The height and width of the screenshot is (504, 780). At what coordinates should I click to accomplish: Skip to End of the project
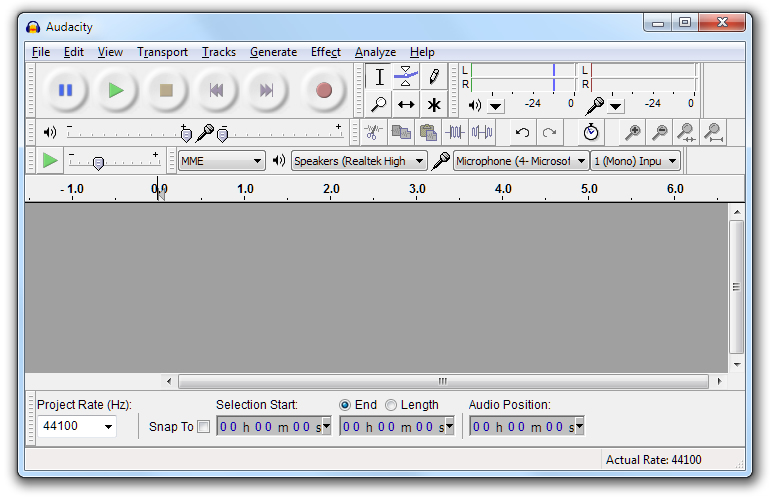click(x=267, y=91)
